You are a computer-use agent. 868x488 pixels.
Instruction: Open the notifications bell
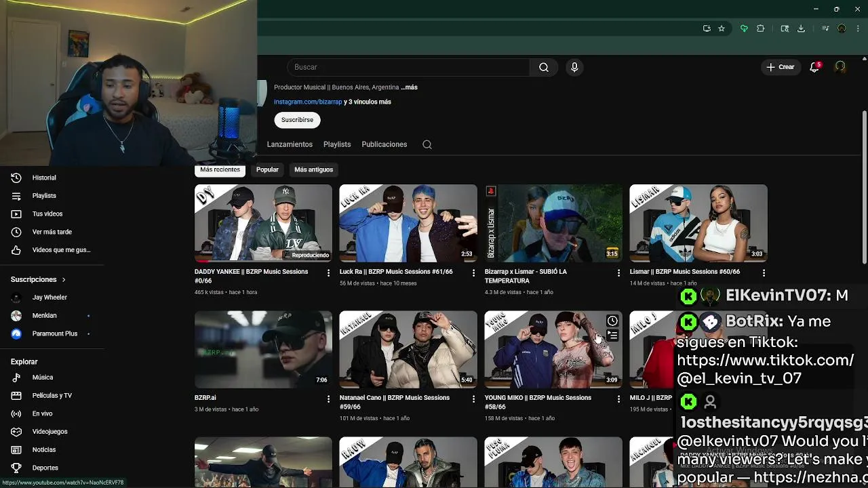815,67
